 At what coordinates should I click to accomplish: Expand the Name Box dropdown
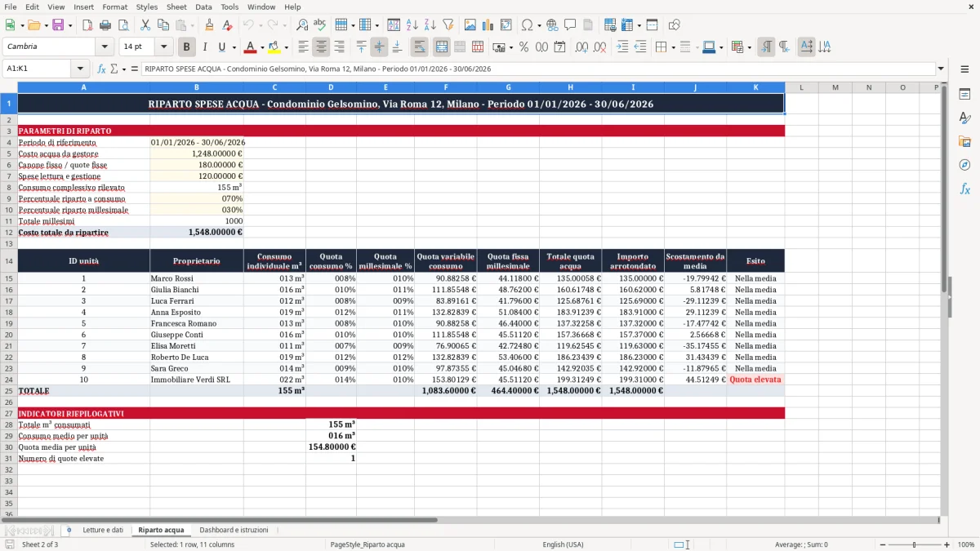click(x=80, y=69)
